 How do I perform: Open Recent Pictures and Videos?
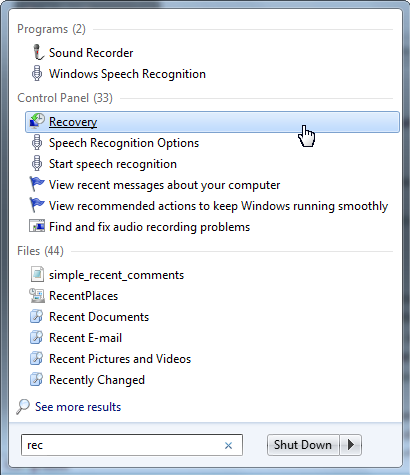[x=120, y=359]
